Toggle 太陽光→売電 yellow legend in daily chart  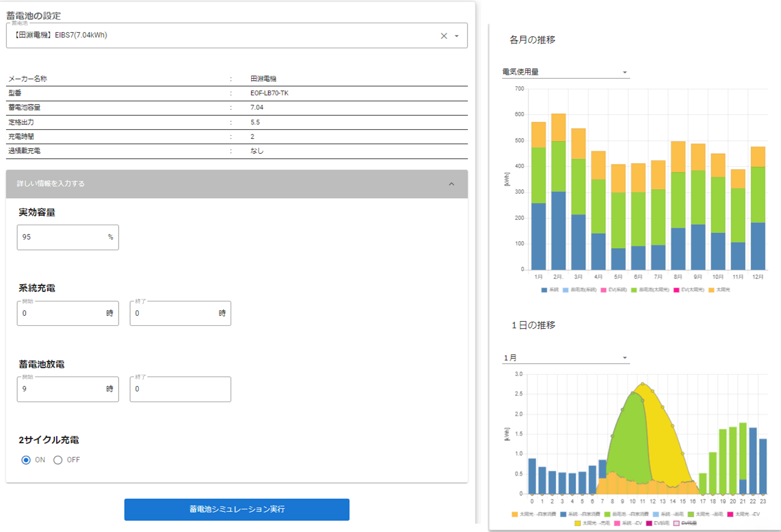pos(592,523)
